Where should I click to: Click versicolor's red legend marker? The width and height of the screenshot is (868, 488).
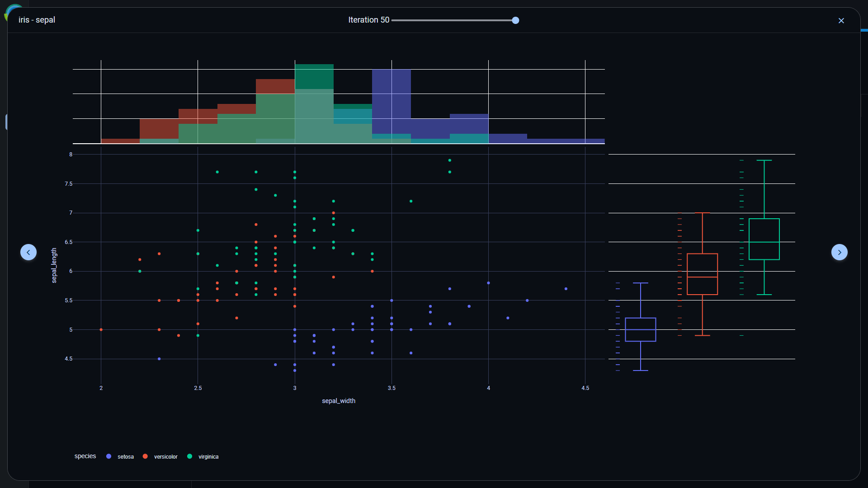pyautogui.click(x=145, y=456)
